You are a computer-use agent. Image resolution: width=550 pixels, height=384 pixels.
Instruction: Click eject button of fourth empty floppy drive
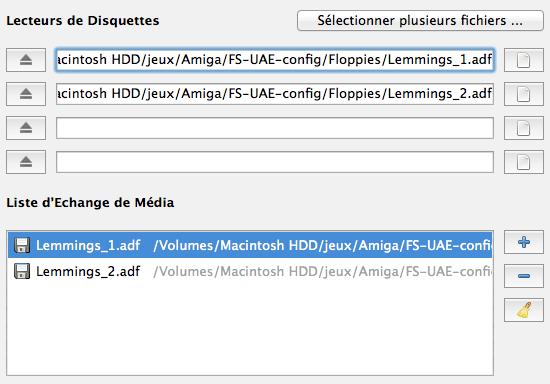click(x=26, y=162)
